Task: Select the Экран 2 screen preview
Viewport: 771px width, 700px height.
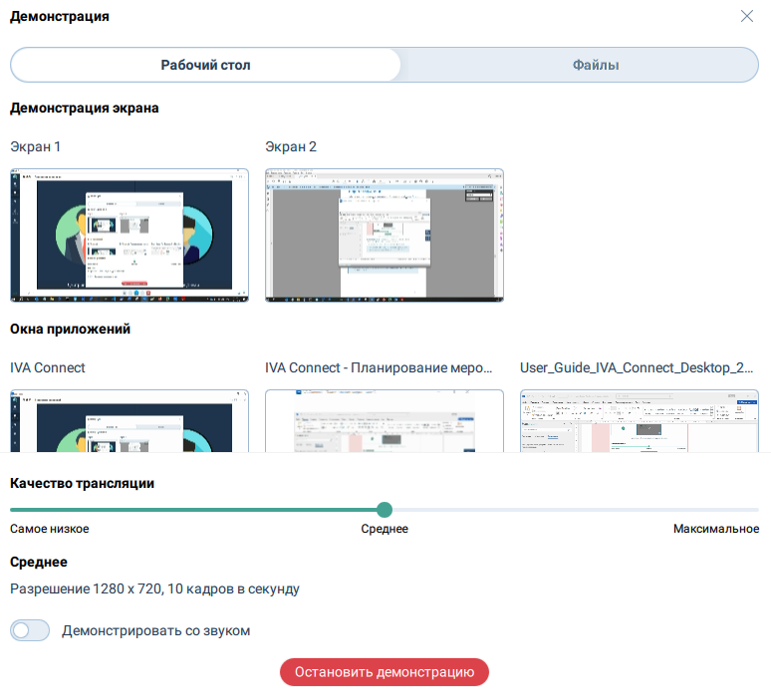Action: coord(385,235)
